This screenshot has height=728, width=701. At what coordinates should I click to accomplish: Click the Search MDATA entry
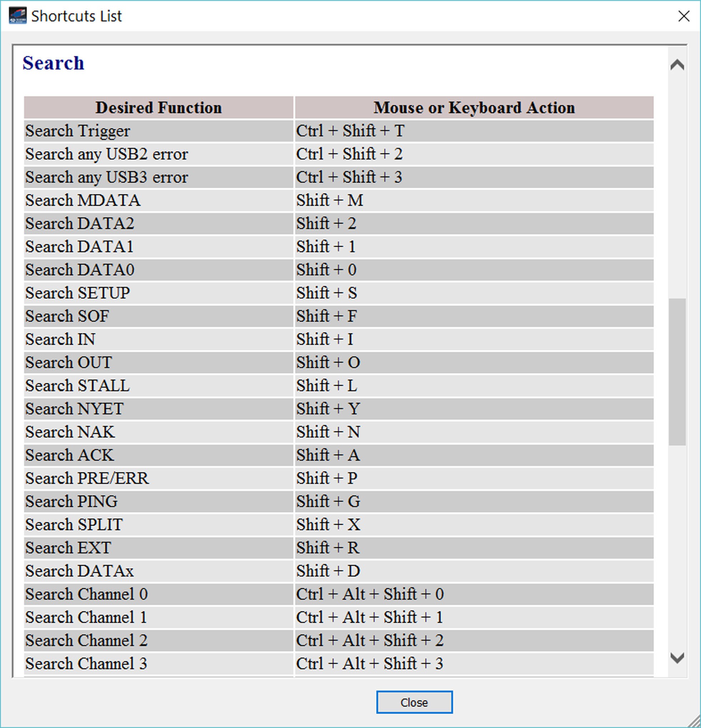pyautogui.click(x=83, y=200)
